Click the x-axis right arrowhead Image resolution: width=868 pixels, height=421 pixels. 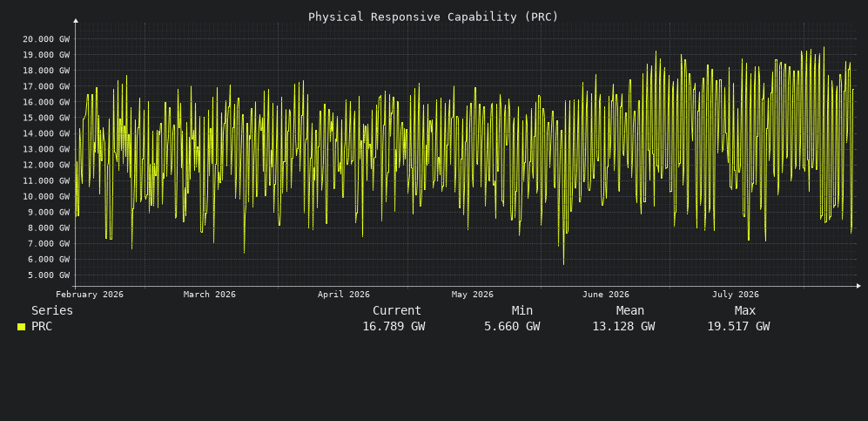pos(858,286)
